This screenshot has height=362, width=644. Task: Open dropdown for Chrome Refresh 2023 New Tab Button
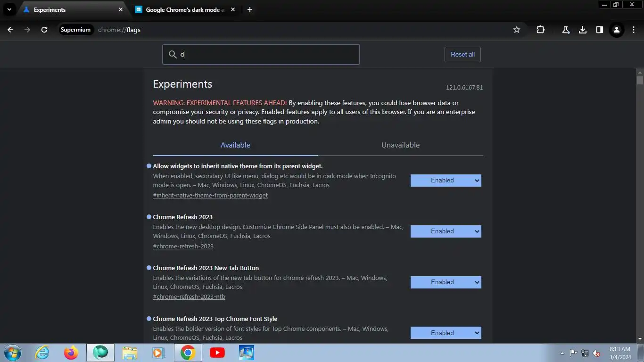[446, 282]
